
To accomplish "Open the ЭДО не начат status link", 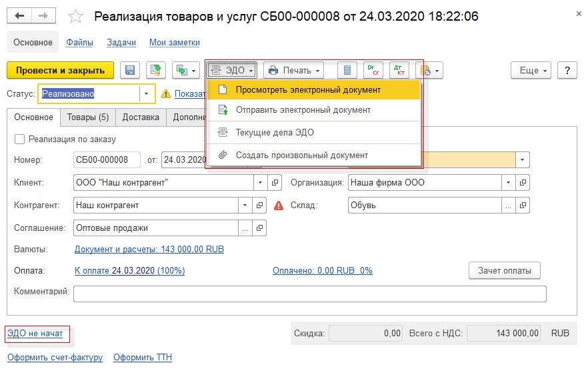I will point(35,334).
